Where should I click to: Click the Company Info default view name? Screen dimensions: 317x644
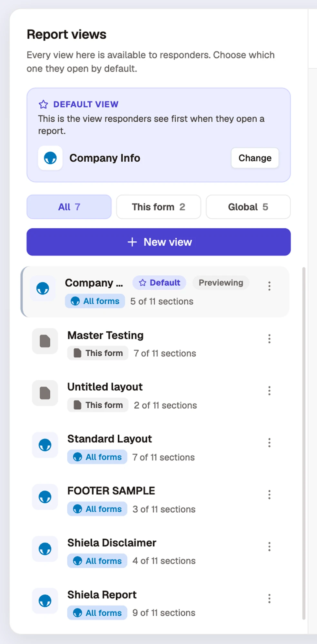pos(105,158)
